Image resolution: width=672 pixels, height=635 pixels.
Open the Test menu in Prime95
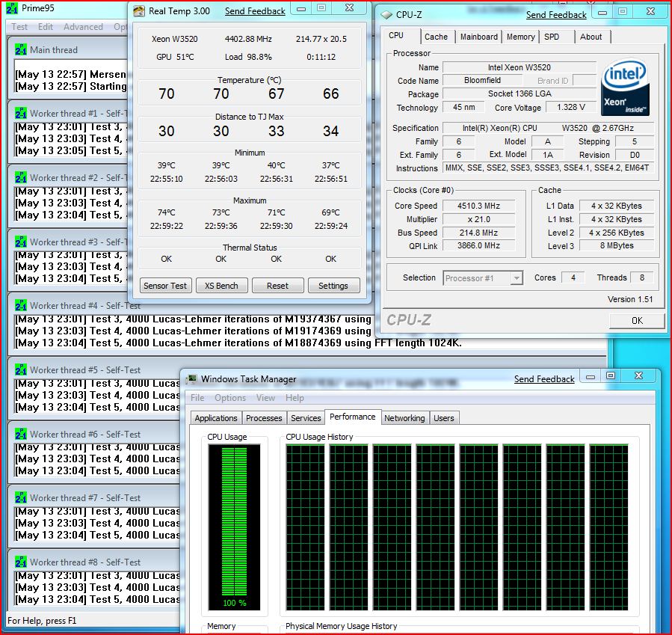click(19, 27)
